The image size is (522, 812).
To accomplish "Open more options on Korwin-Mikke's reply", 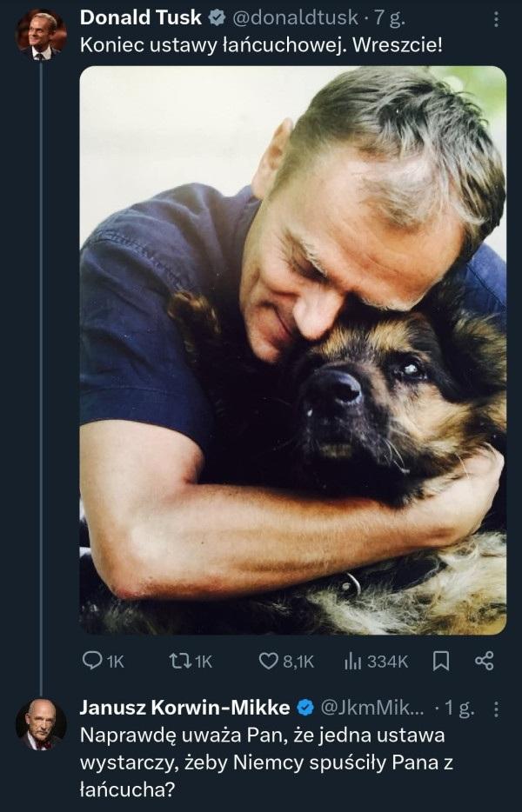I will tap(496, 709).
